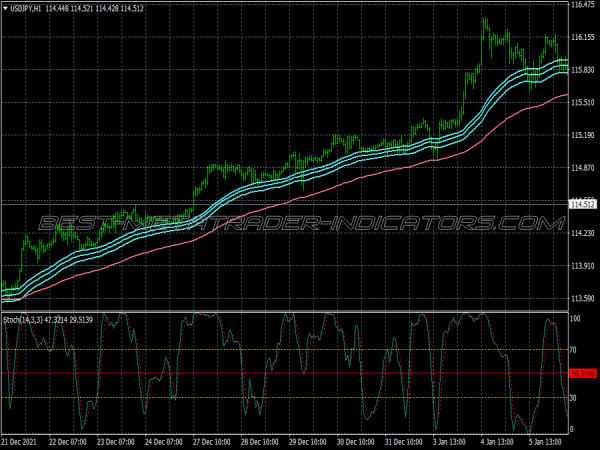Image resolution: width=600 pixels, height=450 pixels.
Task: Click the 115.190 price scale value
Action: (582, 135)
